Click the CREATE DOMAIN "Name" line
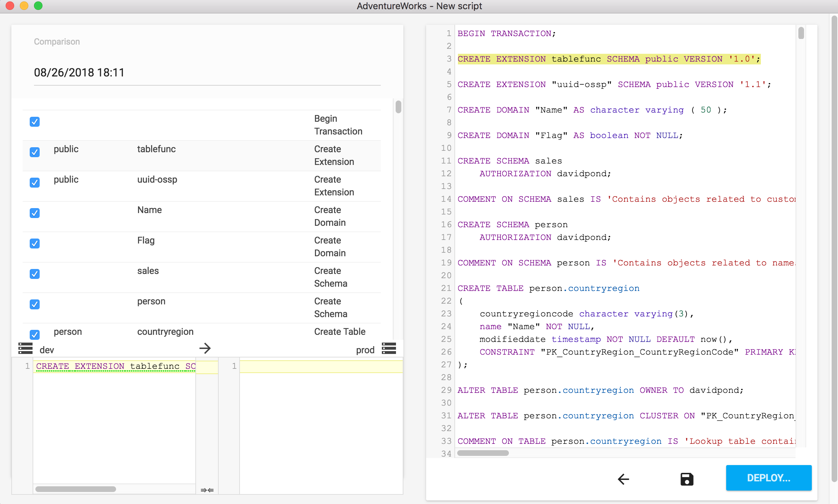This screenshot has height=504, width=838. pyautogui.click(x=592, y=110)
